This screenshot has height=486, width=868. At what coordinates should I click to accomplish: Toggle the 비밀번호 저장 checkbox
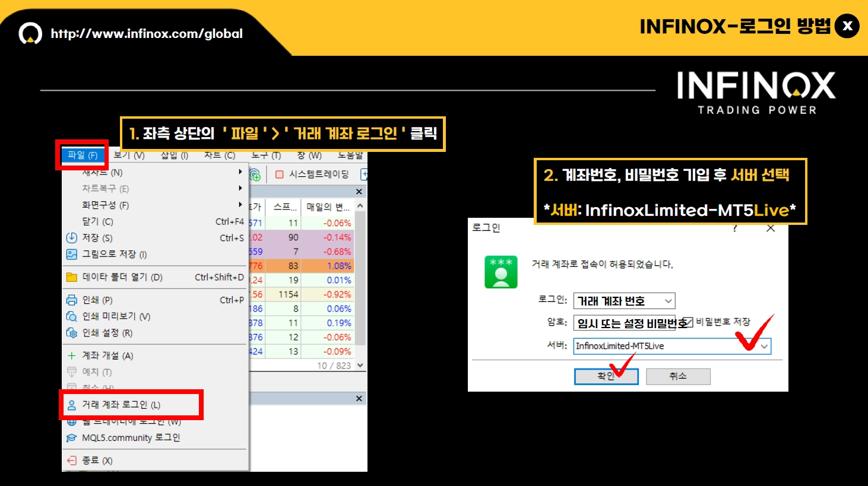pyautogui.click(x=688, y=322)
